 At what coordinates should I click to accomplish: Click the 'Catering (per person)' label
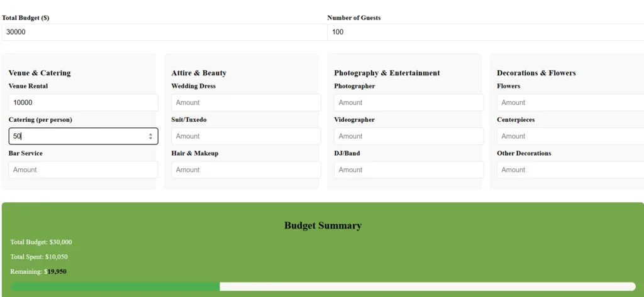click(x=40, y=120)
